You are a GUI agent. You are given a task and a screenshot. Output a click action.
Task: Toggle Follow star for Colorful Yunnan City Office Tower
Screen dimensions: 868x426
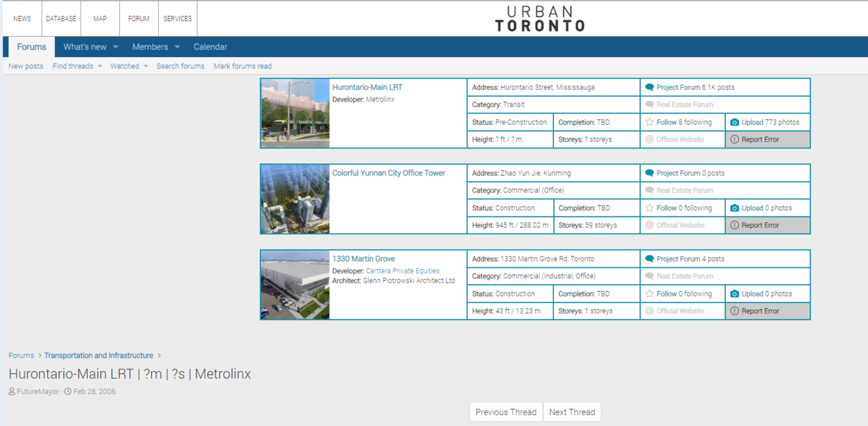pyautogui.click(x=650, y=208)
